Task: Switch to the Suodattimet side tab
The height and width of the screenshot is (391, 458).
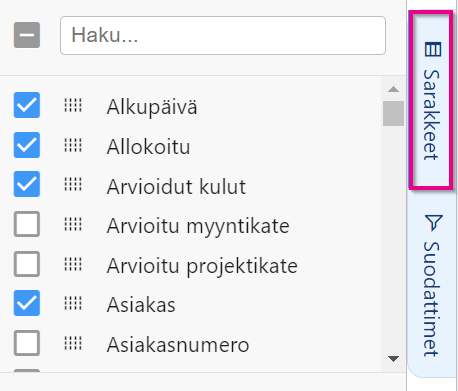Action: (432, 285)
